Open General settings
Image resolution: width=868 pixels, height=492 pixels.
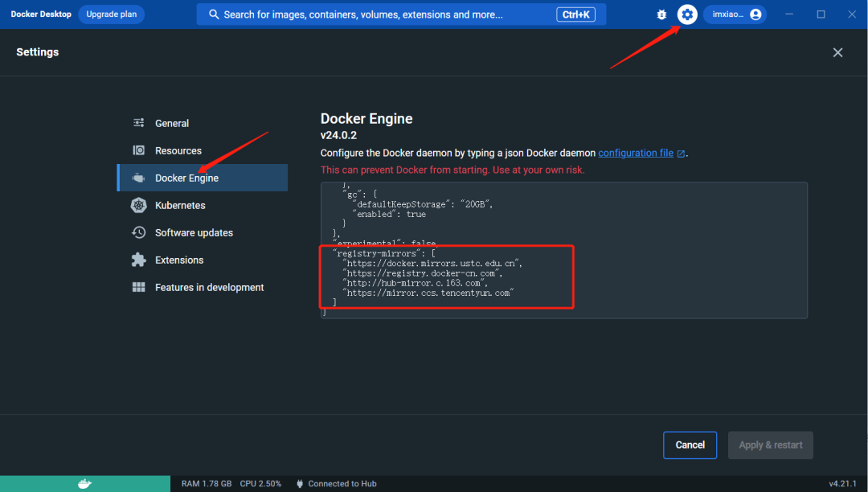coord(202,123)
